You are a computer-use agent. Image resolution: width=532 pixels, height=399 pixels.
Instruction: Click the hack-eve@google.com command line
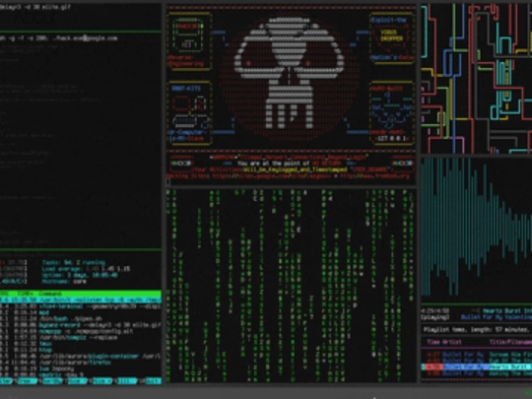58,38
